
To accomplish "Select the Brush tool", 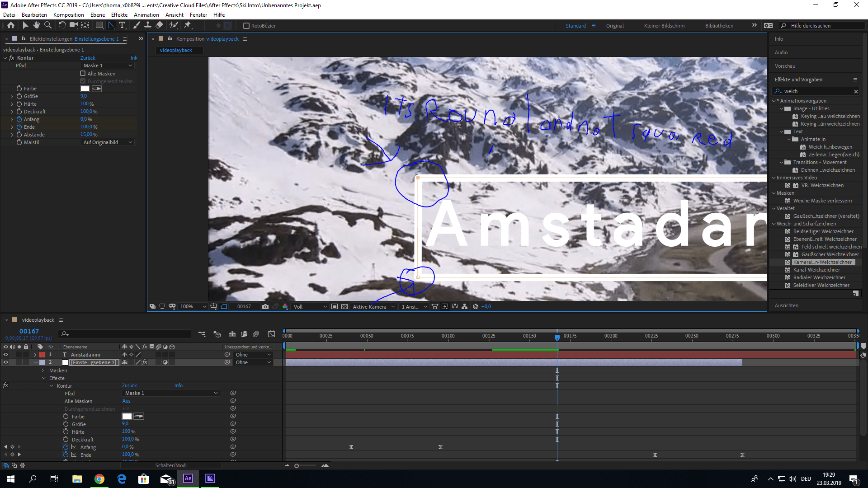I will [x=136, y=25].
